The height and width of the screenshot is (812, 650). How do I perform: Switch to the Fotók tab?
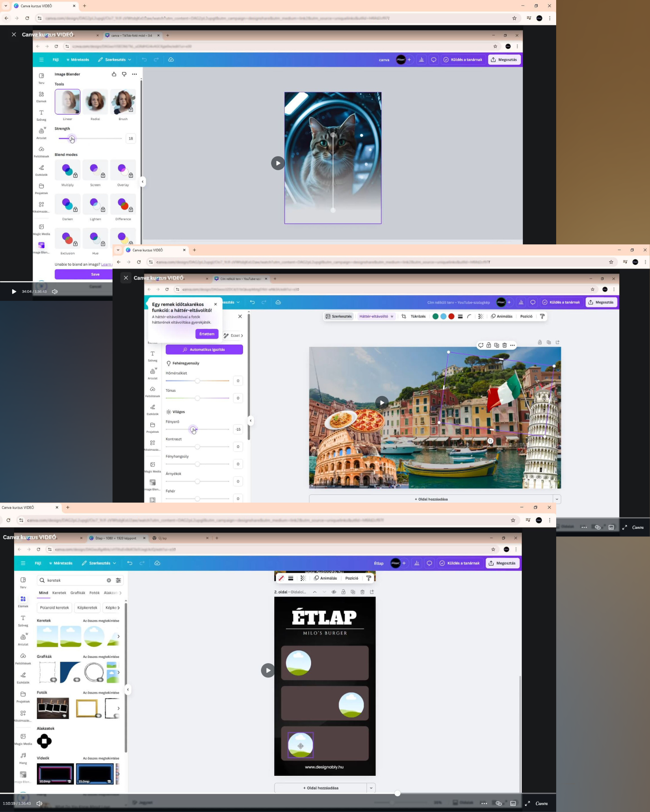(x=94, y=593)
